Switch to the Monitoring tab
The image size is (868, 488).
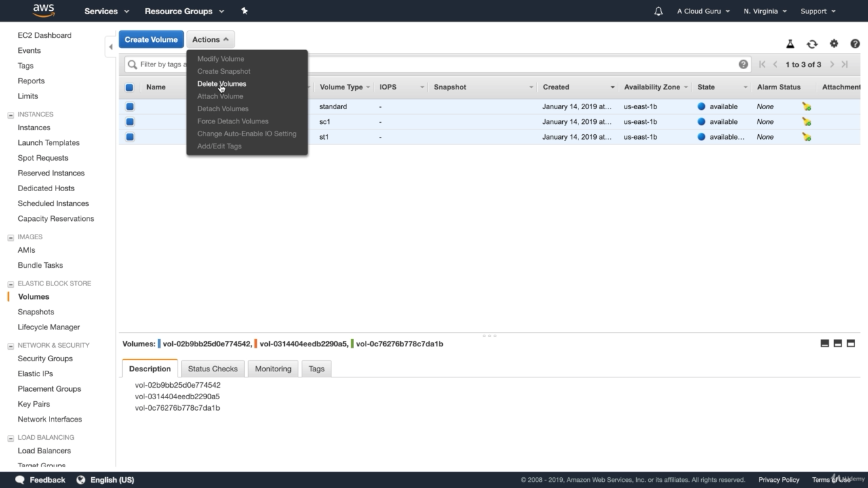point(273,369)
